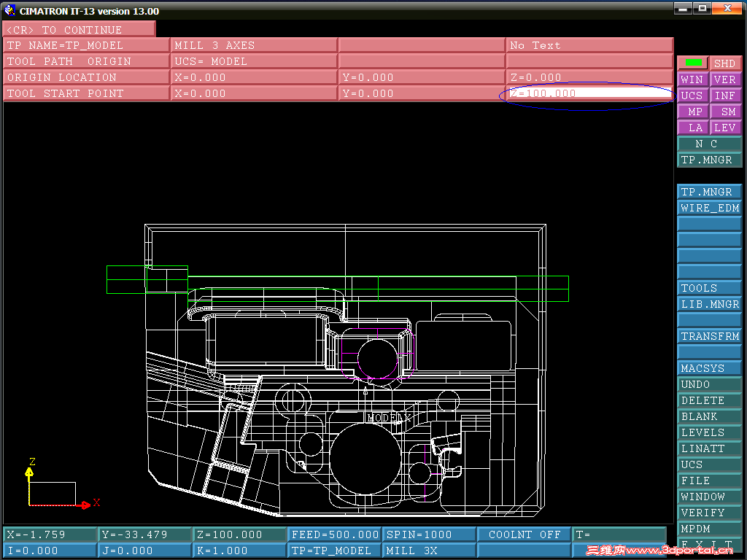This screenshot has width=747, height=560.
Task: Click the Y=-33.479 status readout
Action: (x=145, y=534)
